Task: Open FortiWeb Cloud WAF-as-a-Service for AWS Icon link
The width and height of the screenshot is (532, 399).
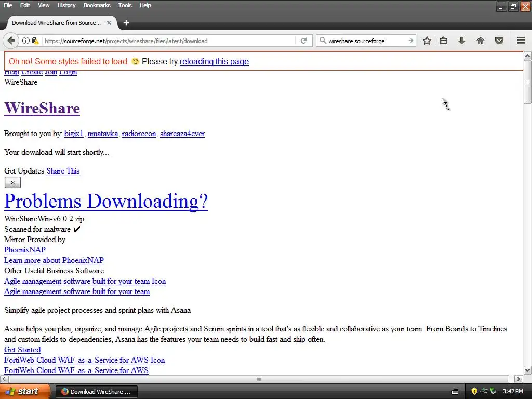Action: point(85,361)
